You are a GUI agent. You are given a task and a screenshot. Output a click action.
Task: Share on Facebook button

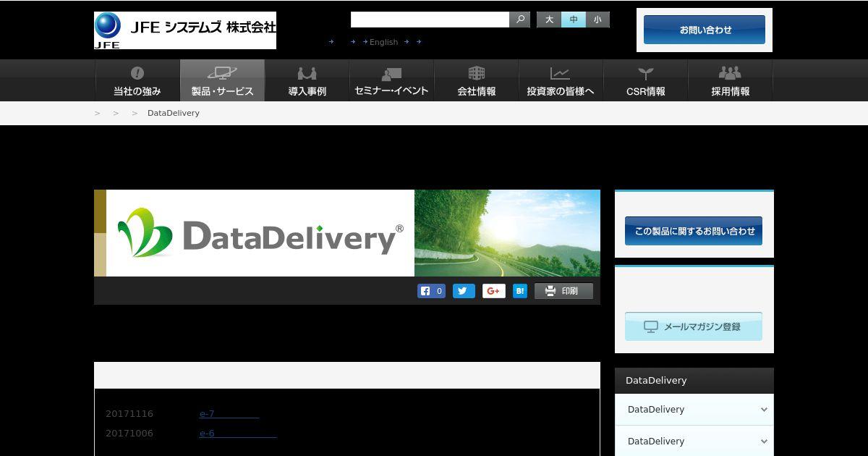[x=431, y=291]
